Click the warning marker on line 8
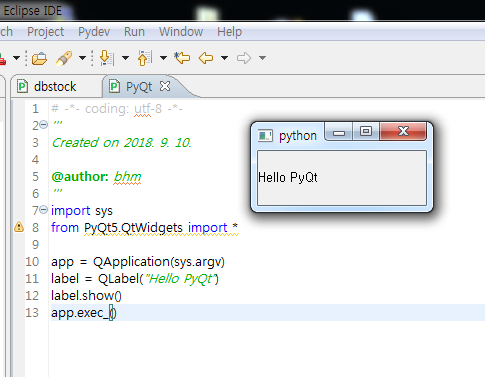 19,227
